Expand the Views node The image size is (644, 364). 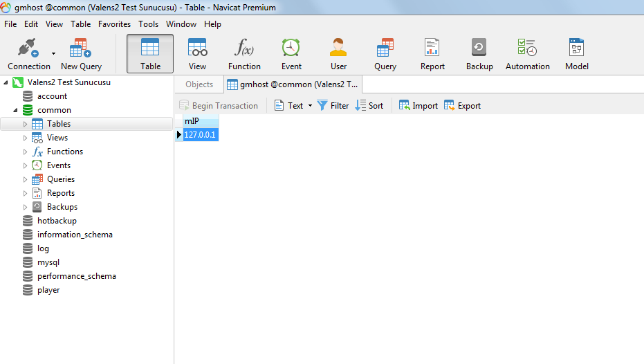(x=25, y=138)
